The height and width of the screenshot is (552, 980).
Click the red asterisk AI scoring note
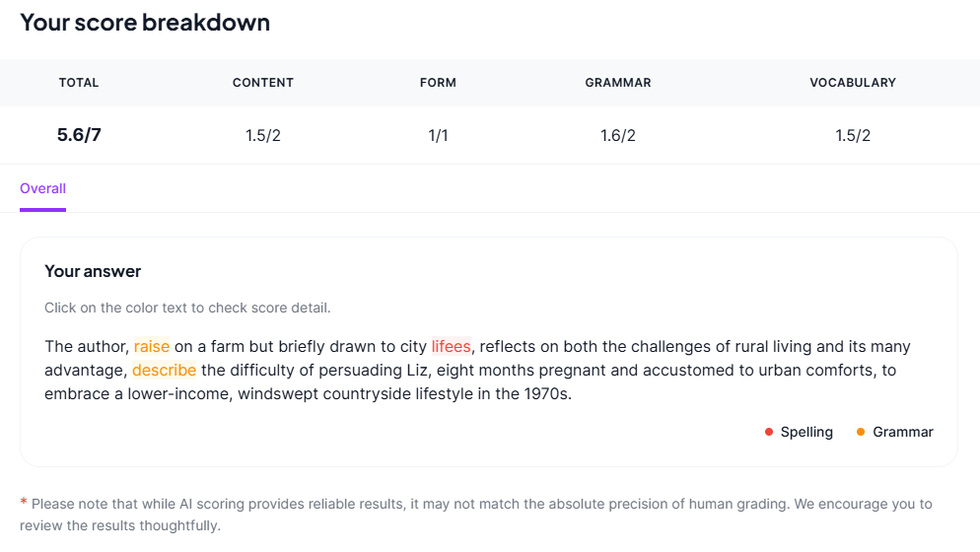24,503
